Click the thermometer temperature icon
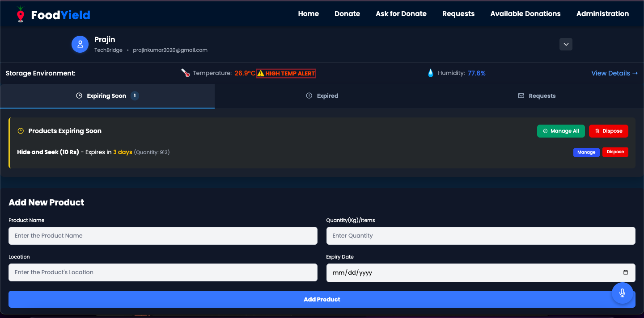Image resolution: width=644 pixels, height=318 pixels. [186, 73]
